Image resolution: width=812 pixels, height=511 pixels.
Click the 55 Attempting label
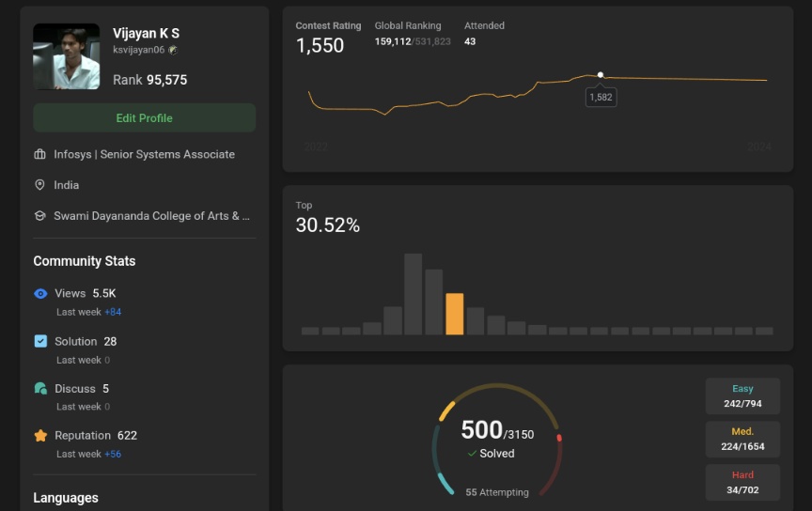pyautogui.click(x=497, y=492)
